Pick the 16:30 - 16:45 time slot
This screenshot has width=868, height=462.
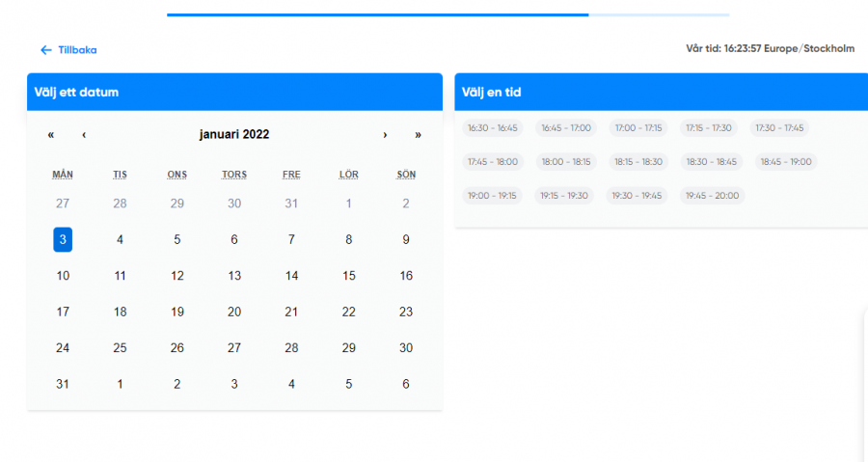[x=492, y=127]
